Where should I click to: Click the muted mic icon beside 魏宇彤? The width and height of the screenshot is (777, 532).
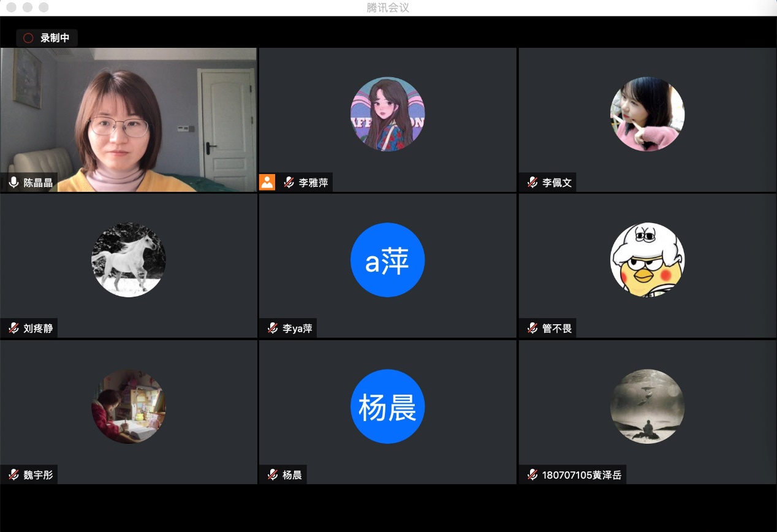(14, 474)
